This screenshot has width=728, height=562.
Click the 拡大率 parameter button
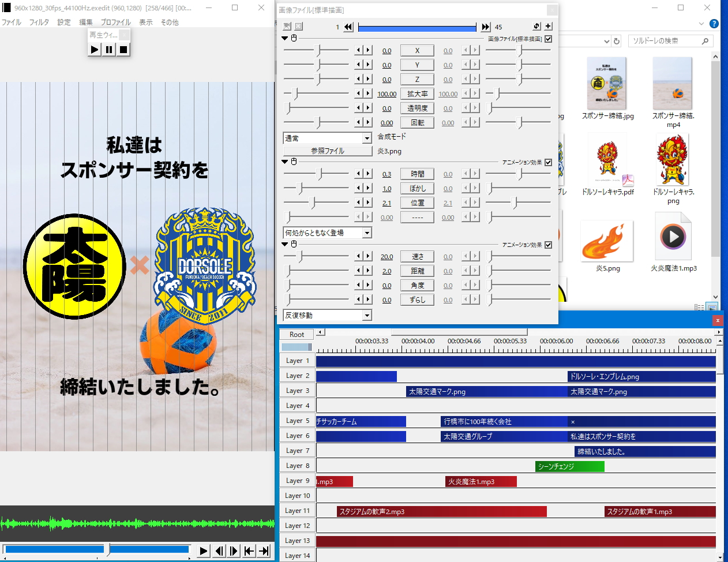pyautogui.click(x=417, y=93)
